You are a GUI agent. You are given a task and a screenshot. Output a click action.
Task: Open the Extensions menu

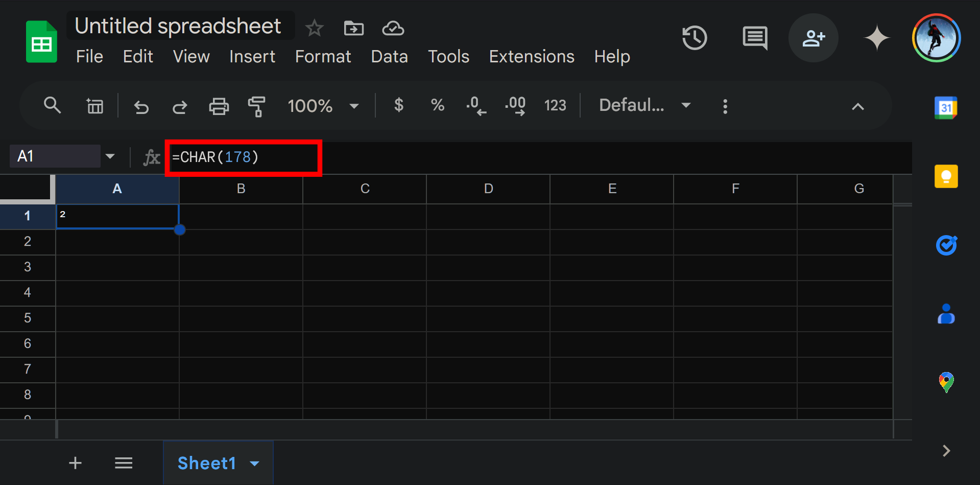tap(532, 56)
